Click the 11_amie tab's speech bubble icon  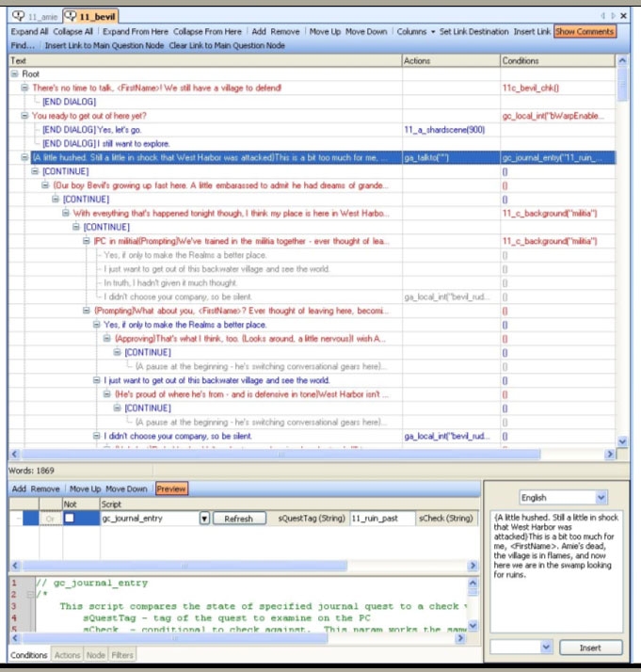[x=19, y=17]
